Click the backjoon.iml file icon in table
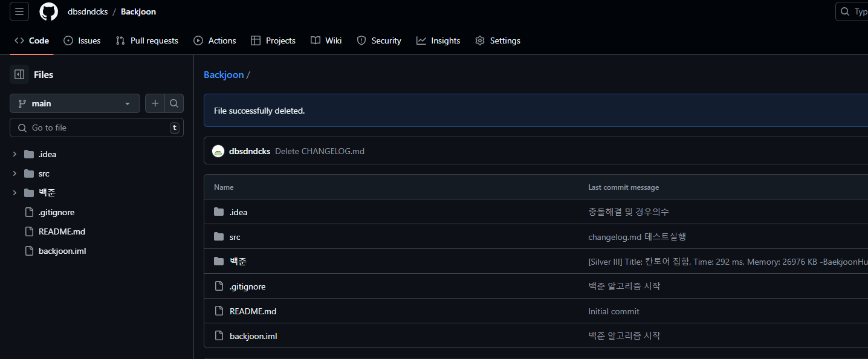868x359 pixels. coord(219,336)
